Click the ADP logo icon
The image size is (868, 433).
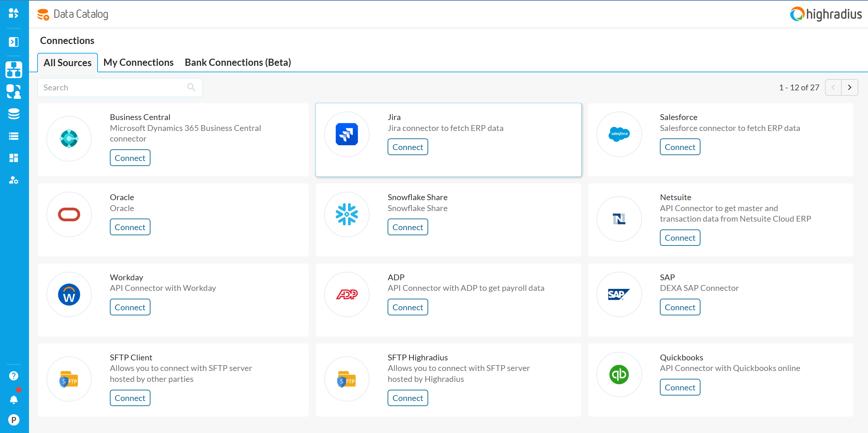tap(347, 295)
